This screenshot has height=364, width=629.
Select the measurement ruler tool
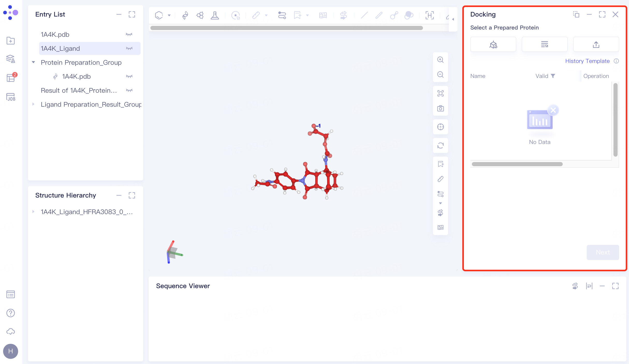click(256, 15)
